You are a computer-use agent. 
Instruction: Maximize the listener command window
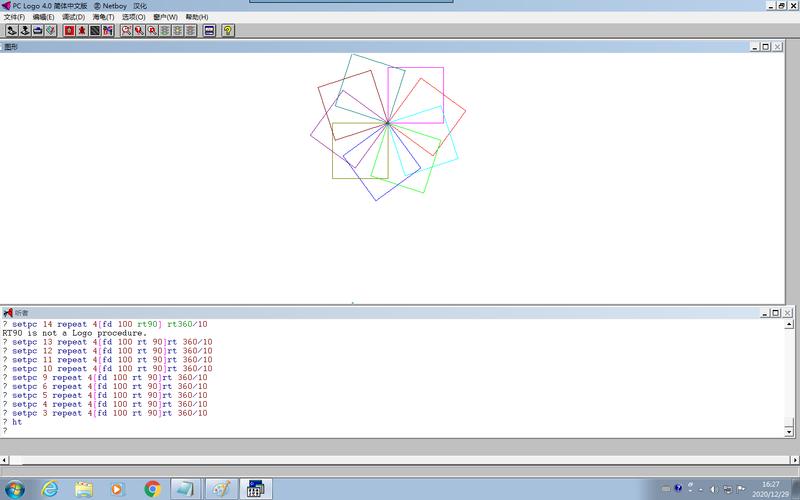(x=776, y=313)
